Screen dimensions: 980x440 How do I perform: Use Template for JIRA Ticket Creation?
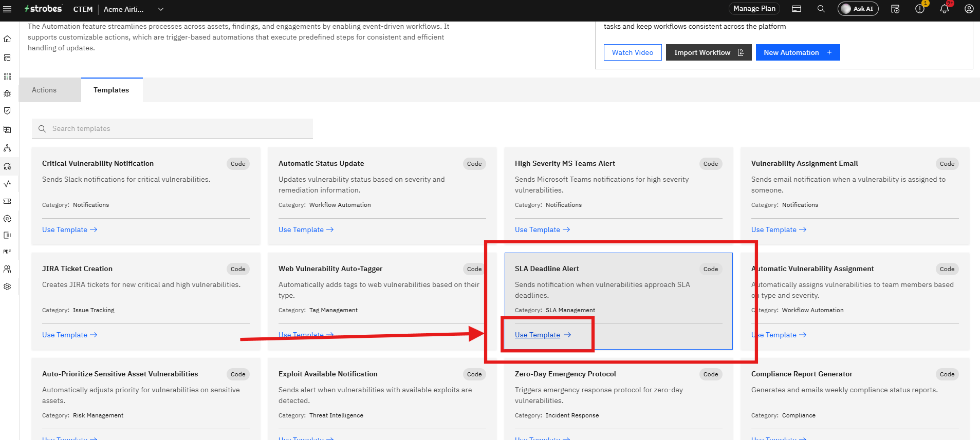coord(70,335)
